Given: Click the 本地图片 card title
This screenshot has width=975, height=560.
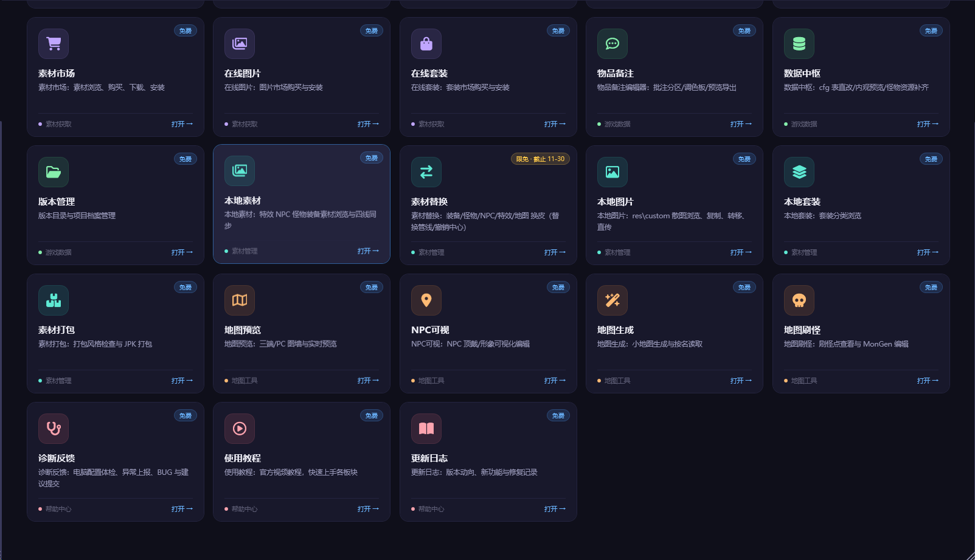Looking at the screenshot, I should coord(616,202).
